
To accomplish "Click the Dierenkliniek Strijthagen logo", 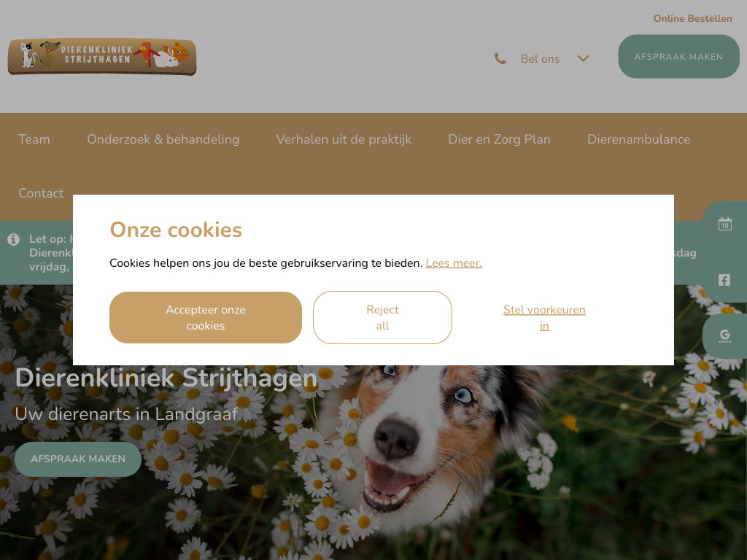I will (102, 57).
